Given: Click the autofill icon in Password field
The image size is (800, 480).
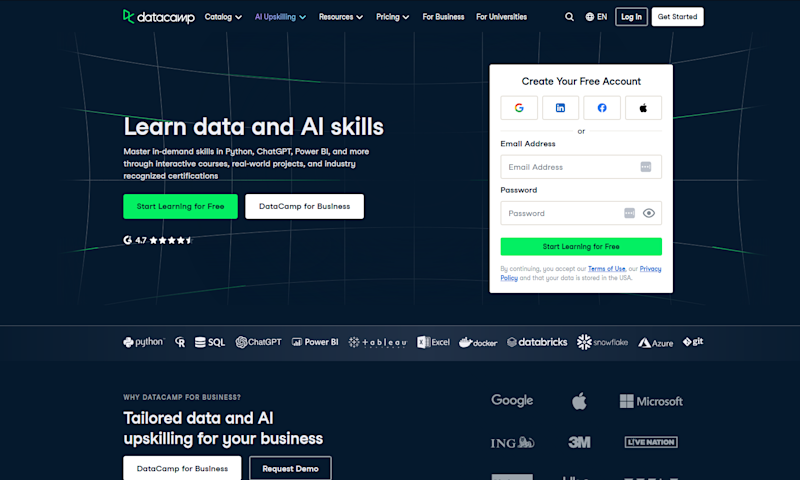Looking at the screenshot, I should (x=630, y=213).
